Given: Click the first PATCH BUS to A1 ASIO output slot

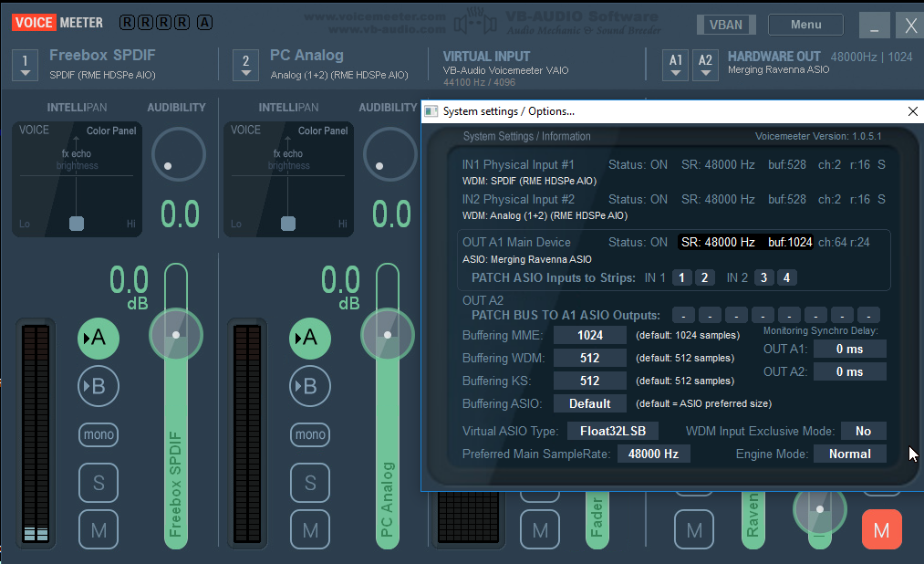Looking at the screenshot, I should (683, 315).
